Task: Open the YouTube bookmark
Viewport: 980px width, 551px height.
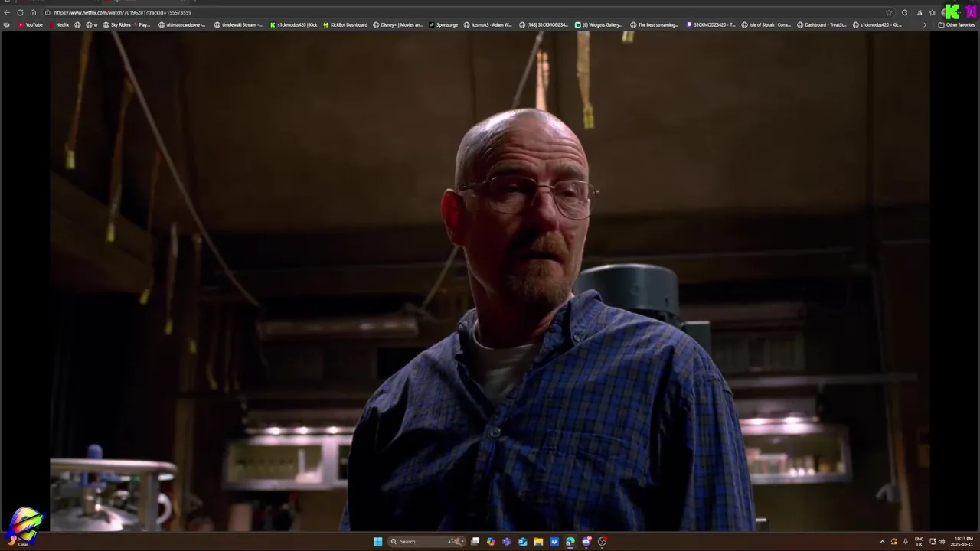Action: click(30, 25)
